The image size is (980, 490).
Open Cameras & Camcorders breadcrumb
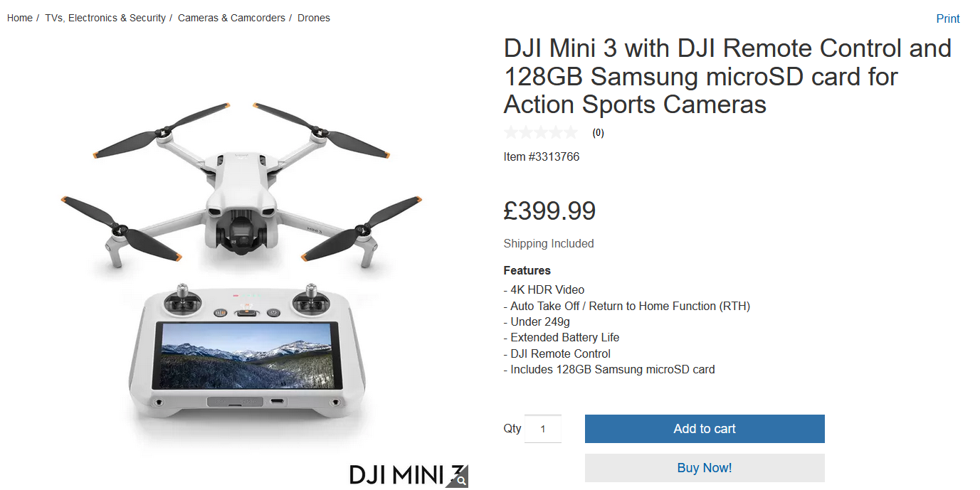[x=231, y=18]
